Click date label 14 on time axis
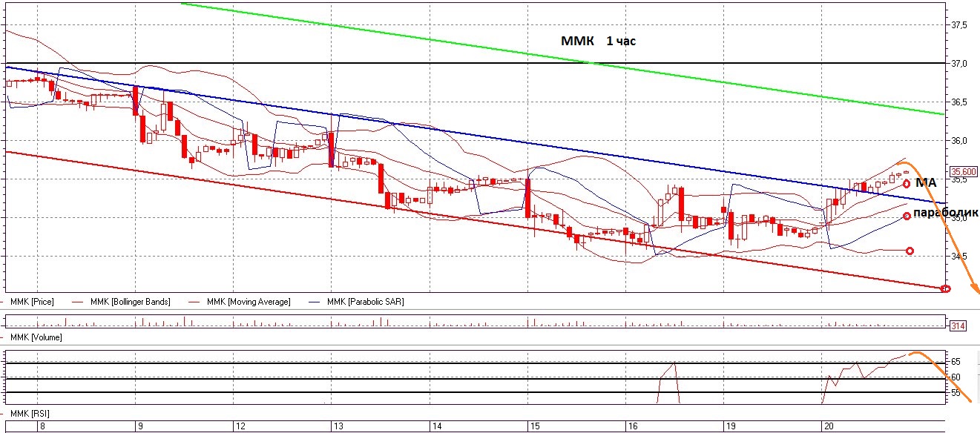The image size is (980, 433). 436,427
